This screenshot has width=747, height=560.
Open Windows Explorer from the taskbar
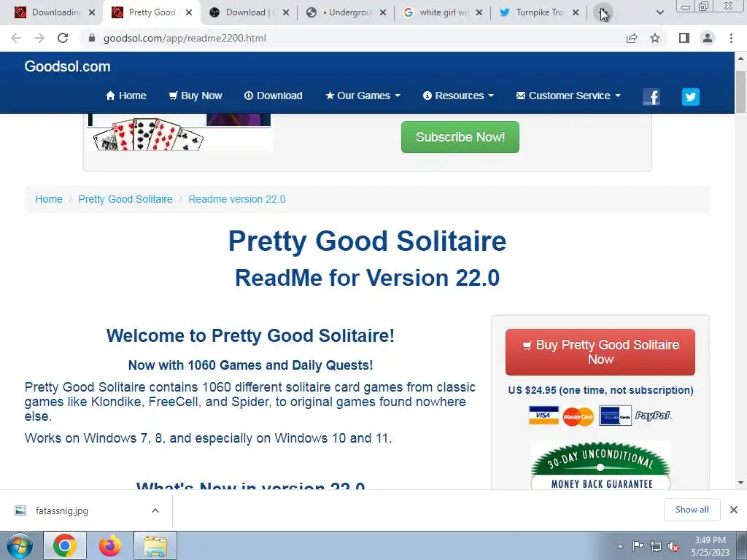coord(155,545)
